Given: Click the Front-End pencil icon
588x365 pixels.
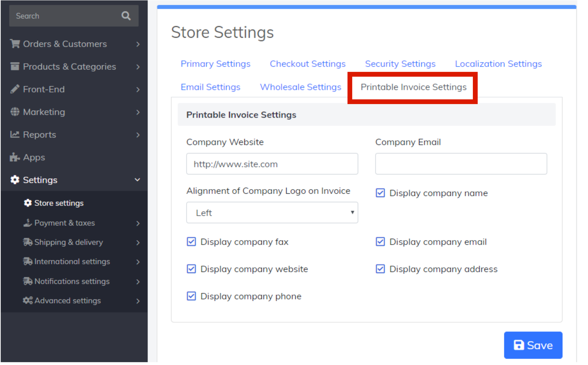Looking at the screenshot, I should point(15,89).
